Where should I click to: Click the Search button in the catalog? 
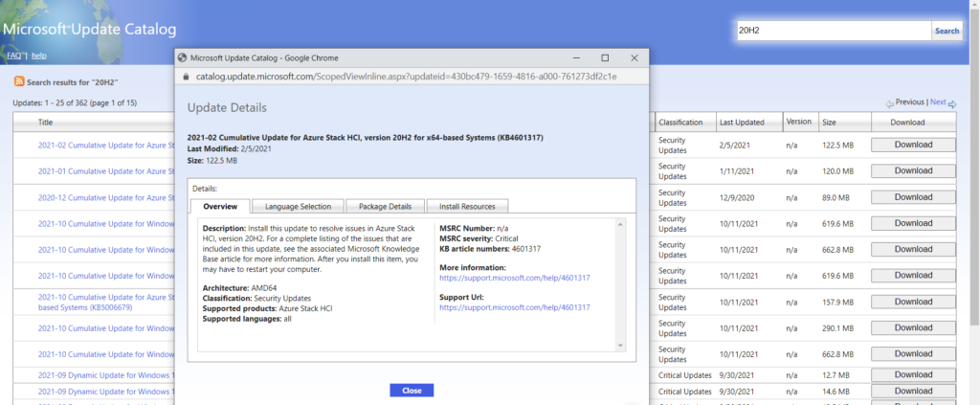[947, 31]
